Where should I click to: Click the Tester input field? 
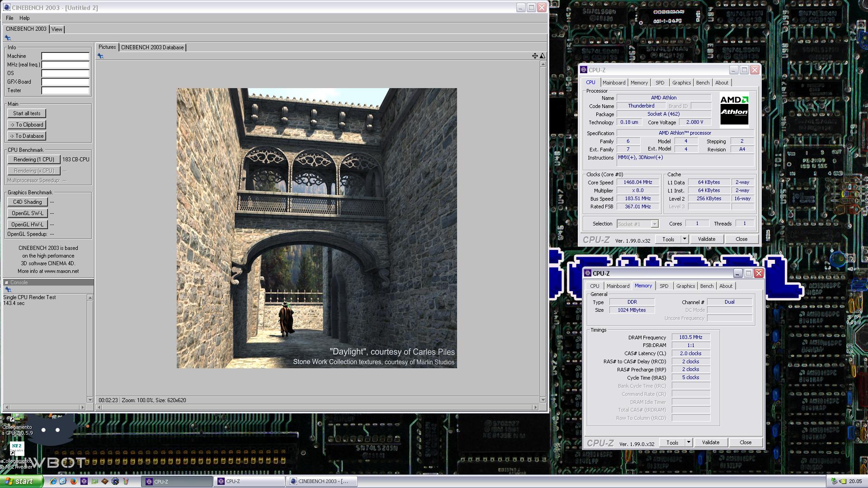[x=66, y=90]
